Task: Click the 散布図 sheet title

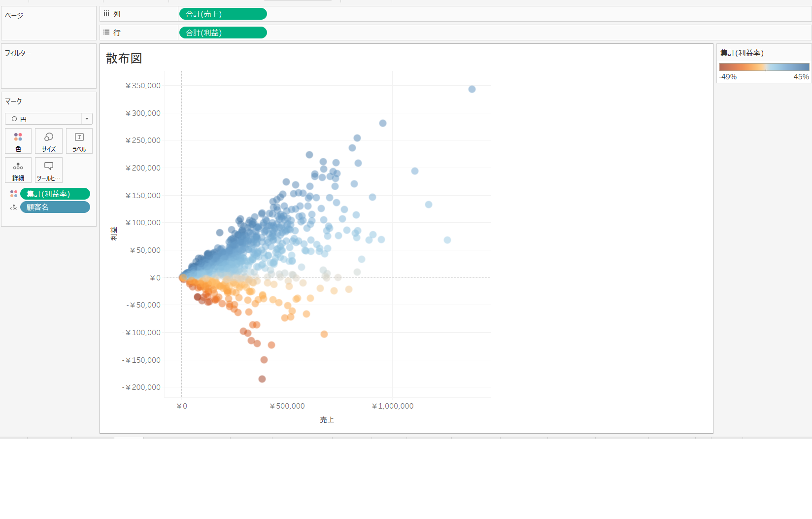Action: coord(124,58)
